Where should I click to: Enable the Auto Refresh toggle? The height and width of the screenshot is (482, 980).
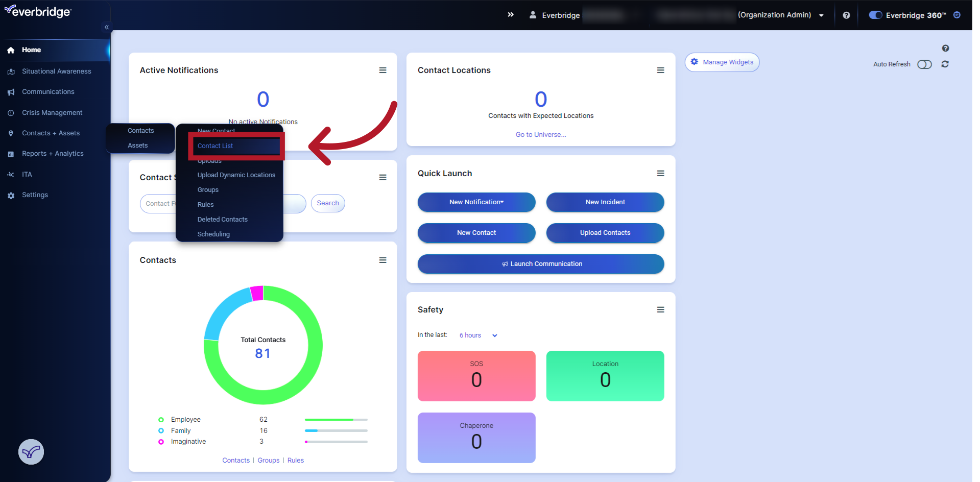[924, 64]
